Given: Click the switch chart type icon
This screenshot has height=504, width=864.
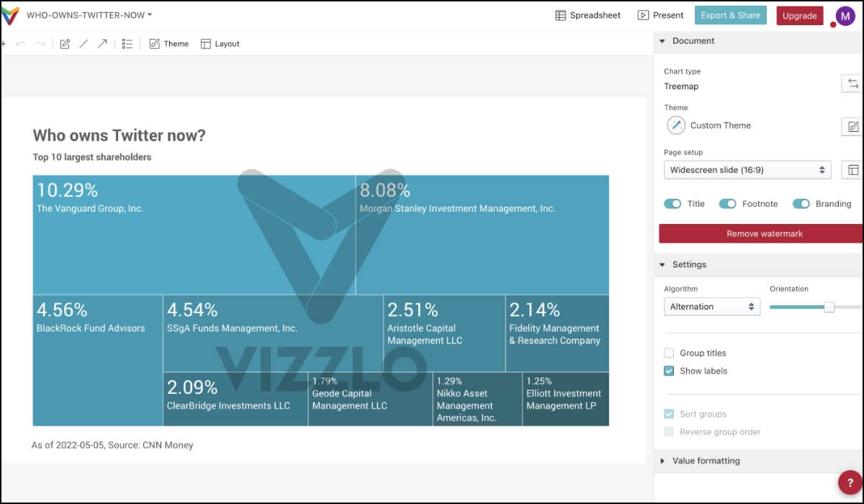Looking at the screenshot, I should (852, 84).
